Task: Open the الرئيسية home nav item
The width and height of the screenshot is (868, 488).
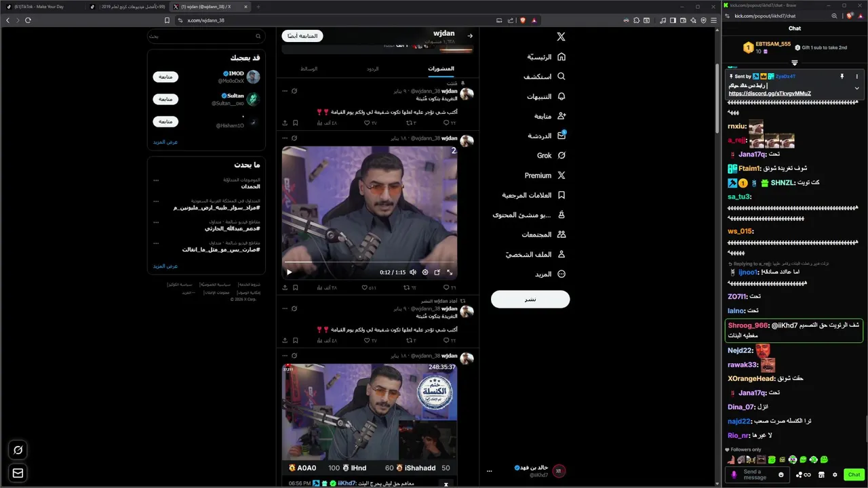Action: click(x=547, y=57)
